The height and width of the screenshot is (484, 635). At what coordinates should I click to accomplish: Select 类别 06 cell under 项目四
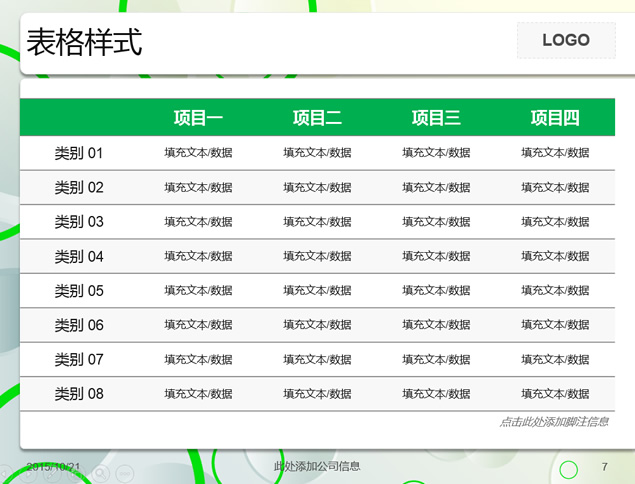click(x=555, y=325)
